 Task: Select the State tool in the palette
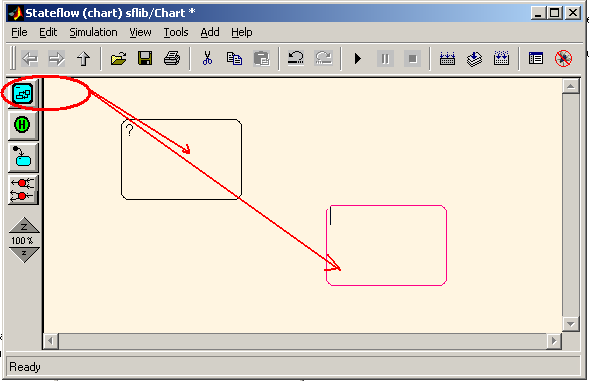[x=23, y=94]
